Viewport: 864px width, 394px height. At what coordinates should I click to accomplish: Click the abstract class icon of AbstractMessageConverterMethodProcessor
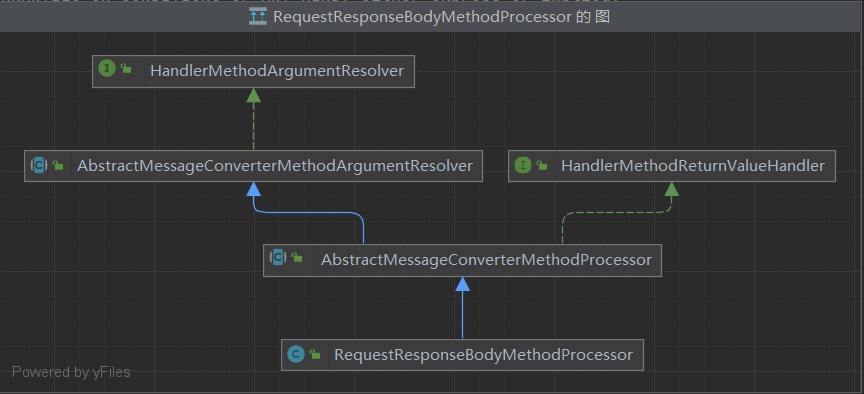click(278, 257)
